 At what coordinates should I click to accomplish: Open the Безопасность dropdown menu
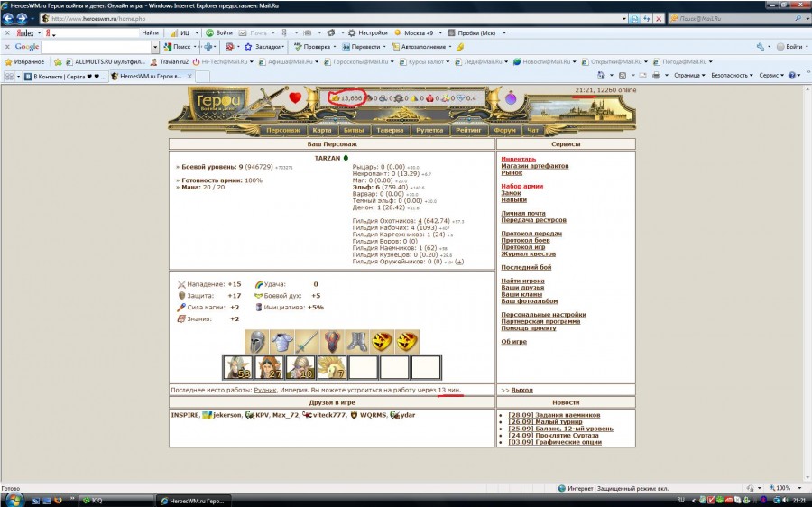tap(732, 76)
